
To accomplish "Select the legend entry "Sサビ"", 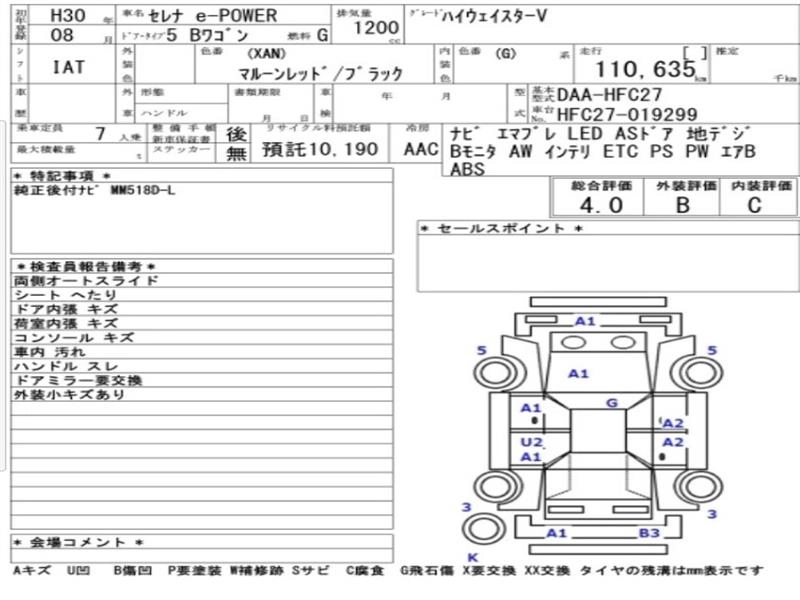I will [x=311, y=570].
